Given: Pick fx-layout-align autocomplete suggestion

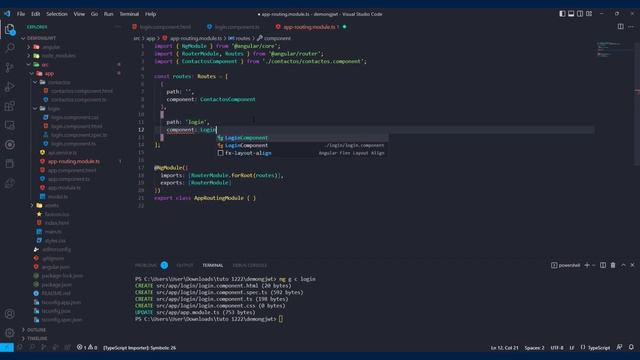Looking at the screenshot, I should 302,153.
